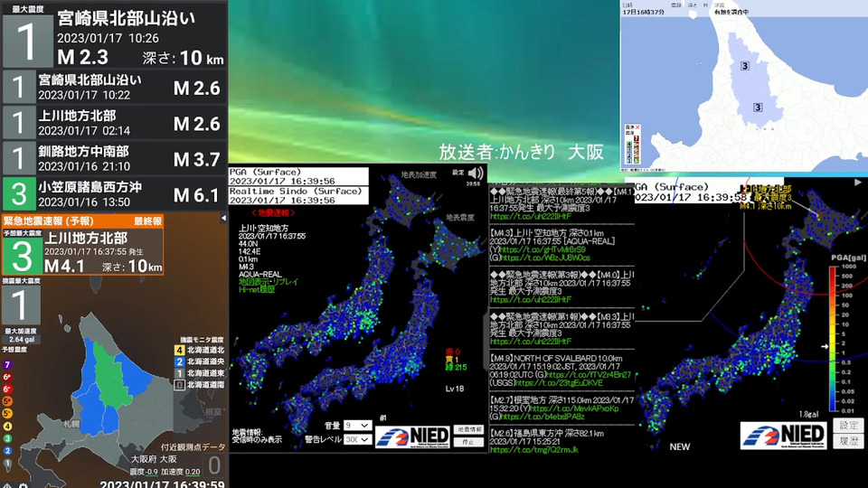
Task: Open the t.co link in the 第1報 entry
Action: (x=531, y=342)
